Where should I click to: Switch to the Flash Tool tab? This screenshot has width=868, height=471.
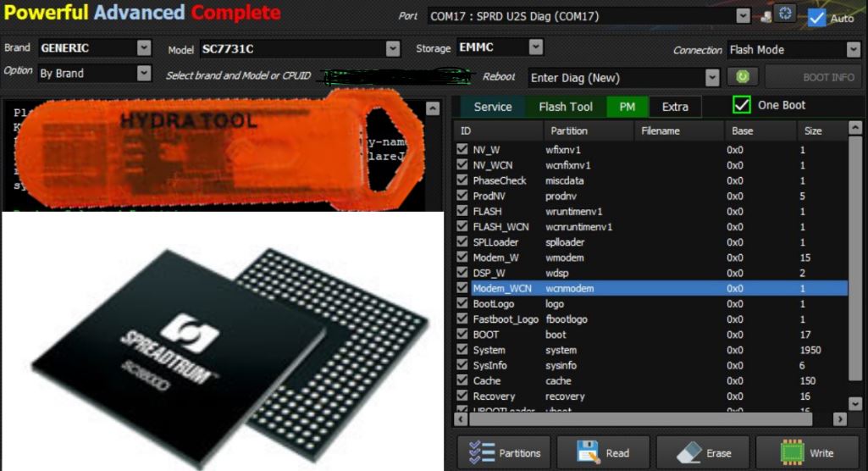[x=566, y=107]
